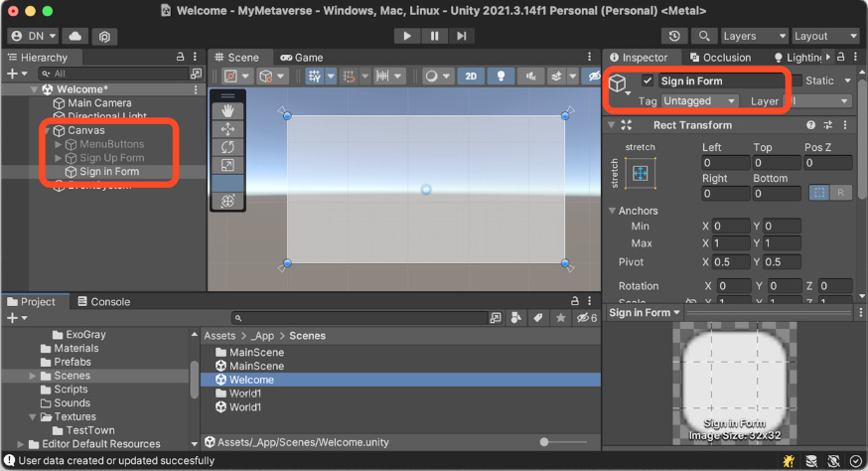Select the Transform tool in Scene
Viewport: 868px width, 471px height.
point(227,201)
